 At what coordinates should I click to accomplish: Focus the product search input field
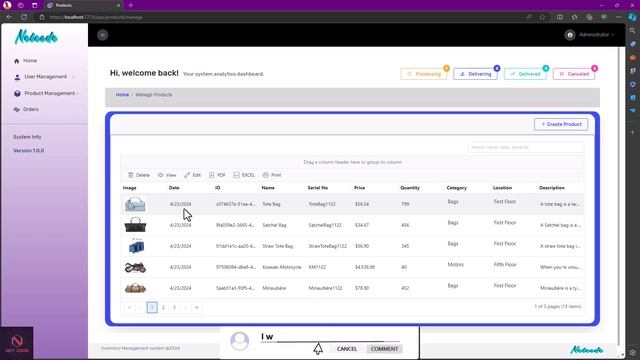[x=526, y=147]
